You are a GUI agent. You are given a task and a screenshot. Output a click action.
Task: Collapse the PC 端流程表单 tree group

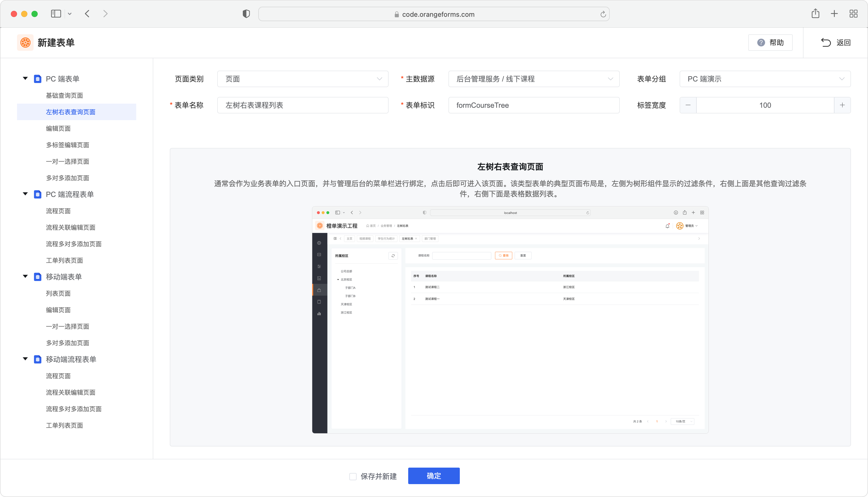click(25, 194)
